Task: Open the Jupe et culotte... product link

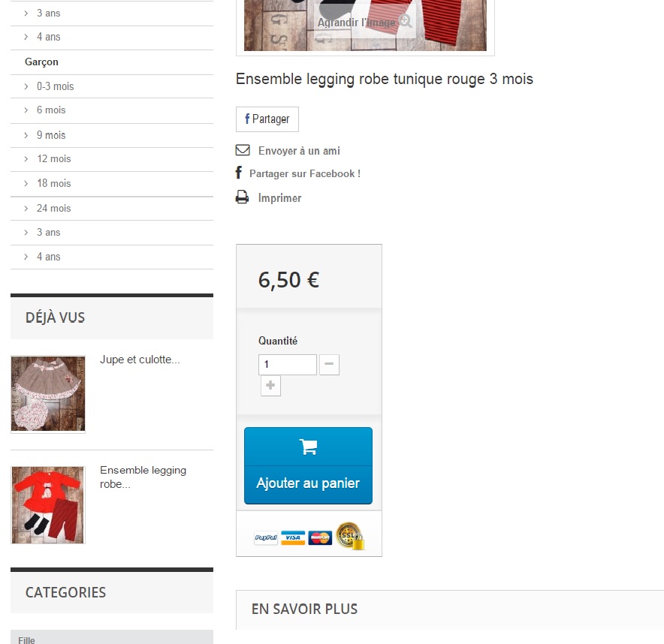Action: (x=140, y=360)
